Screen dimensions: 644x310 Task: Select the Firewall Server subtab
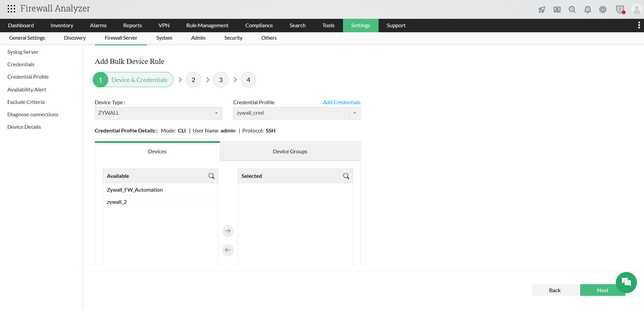121,38
